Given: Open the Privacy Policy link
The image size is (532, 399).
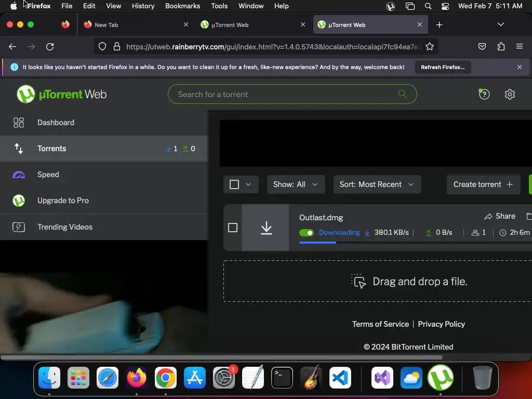Looking at the screenshot, I should click(441, 324).
